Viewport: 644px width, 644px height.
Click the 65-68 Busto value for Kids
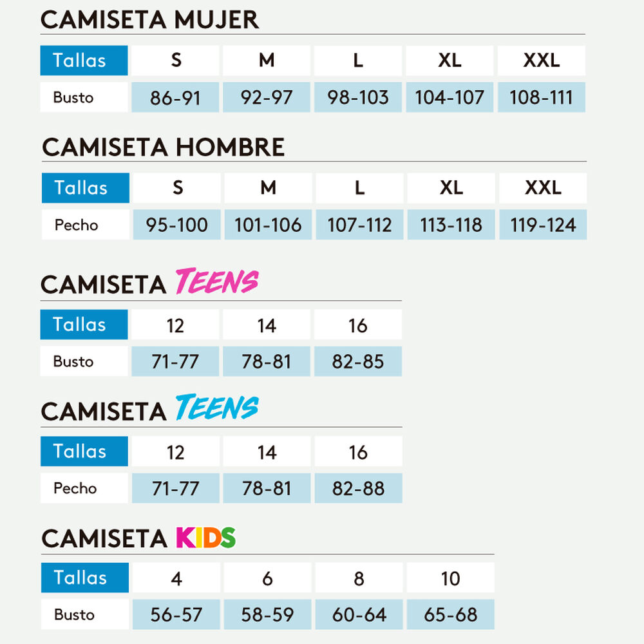pyautogui.click(x=451, y=614)
